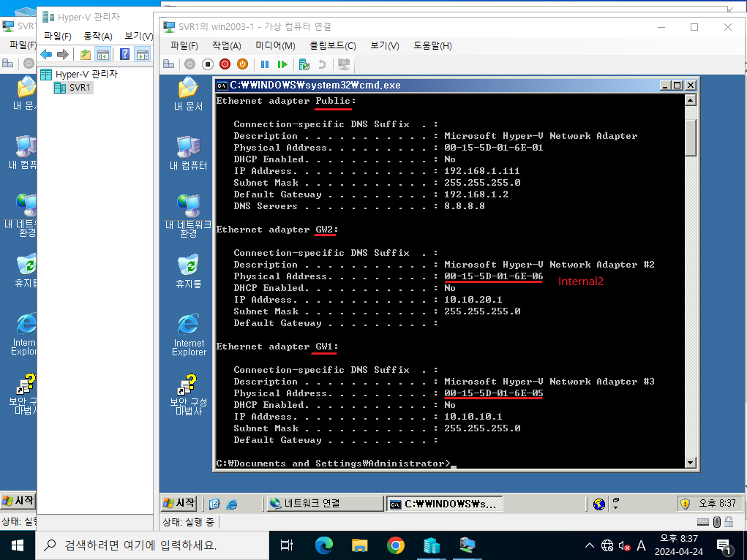Click the host taskbar search box
This screenshot has height=560, width=747.
coord(152,545)
